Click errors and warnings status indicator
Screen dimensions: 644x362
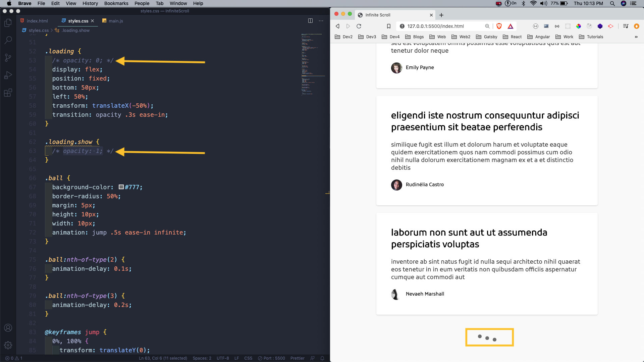[x=14, y=358]
